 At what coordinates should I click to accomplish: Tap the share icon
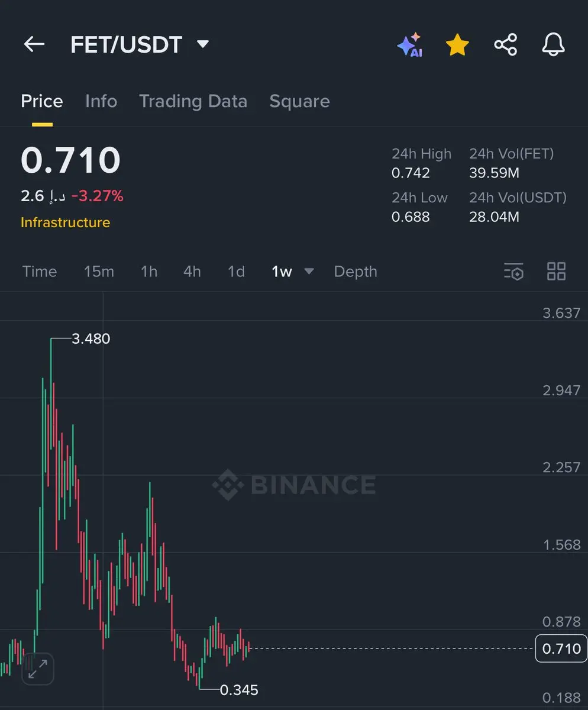coord(505,45)
